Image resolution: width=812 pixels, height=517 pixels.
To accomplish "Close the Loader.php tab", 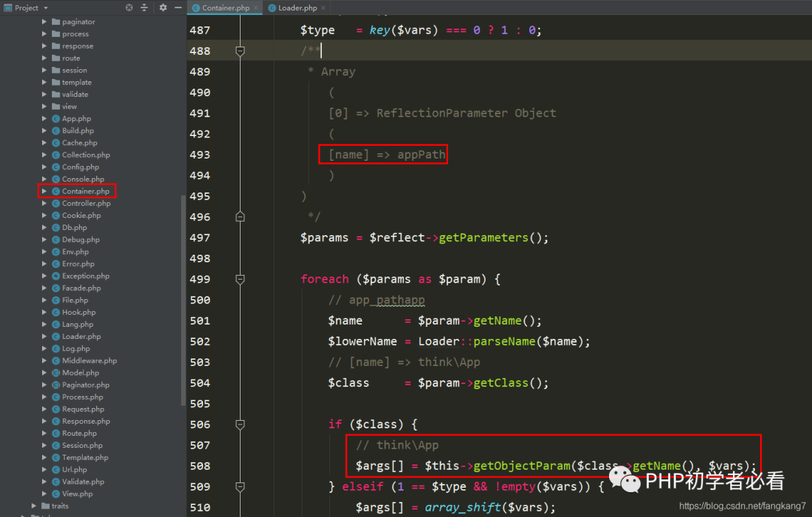I will [x=323, y=8].
